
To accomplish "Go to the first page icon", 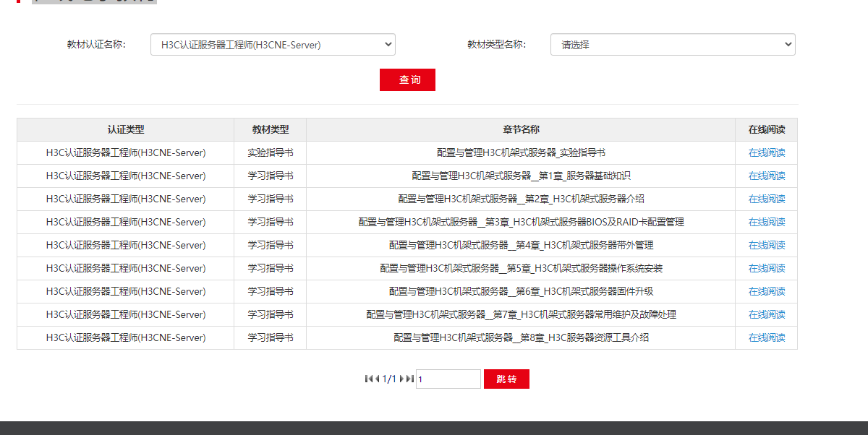I will point(369,379).
